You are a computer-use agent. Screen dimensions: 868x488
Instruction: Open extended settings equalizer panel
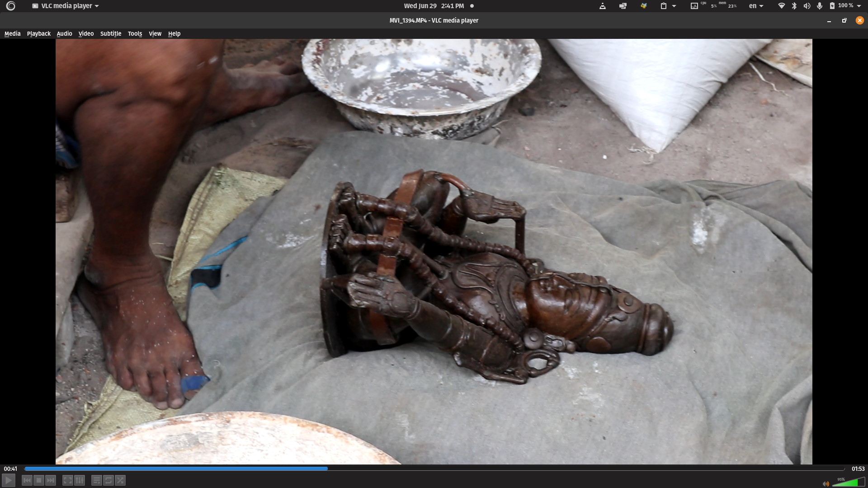click(x=80, y=480)
